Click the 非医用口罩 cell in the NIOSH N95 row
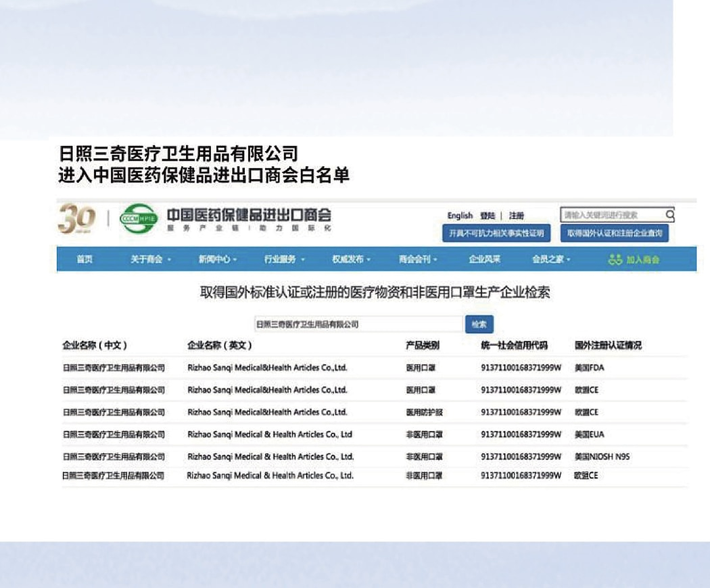This screenshot has height=588, width=710. (x=424, y=456)
